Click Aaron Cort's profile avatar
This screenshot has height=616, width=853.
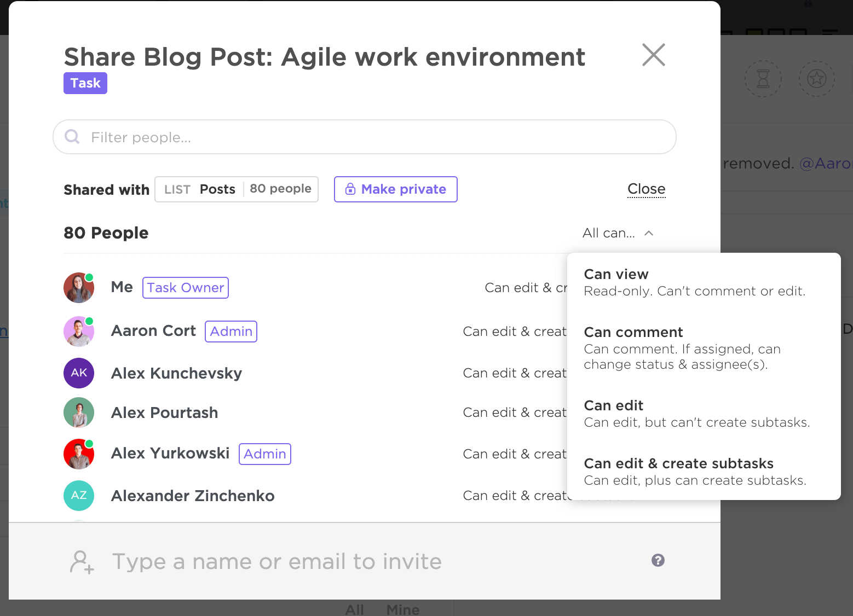(79, 332)
